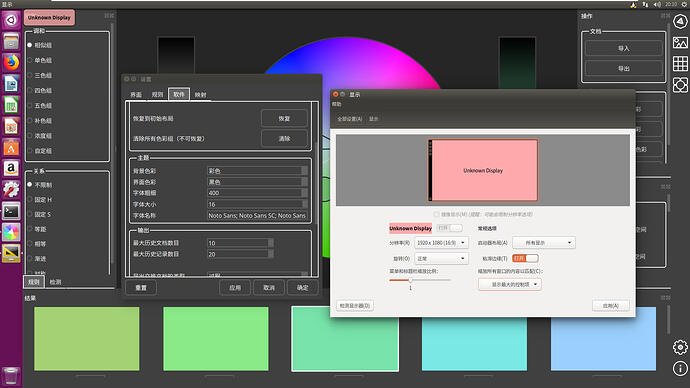Launch LibreOffice Calc from the dock
This screenshot has height=388, width=690.
(x=11, y=105)
